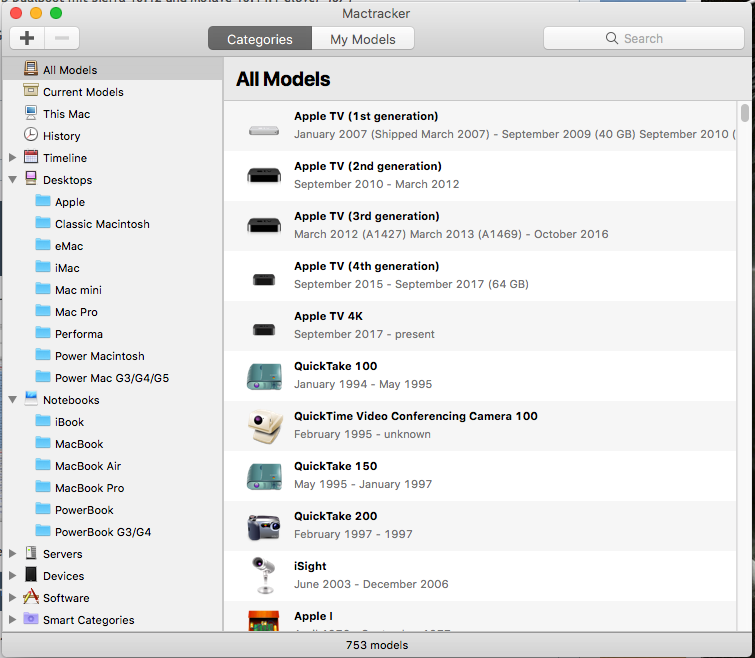Click the Apple TV (1st generation) thumbnail
The width and height of the screenshot is (755, 658).
[x=264, y=130]
